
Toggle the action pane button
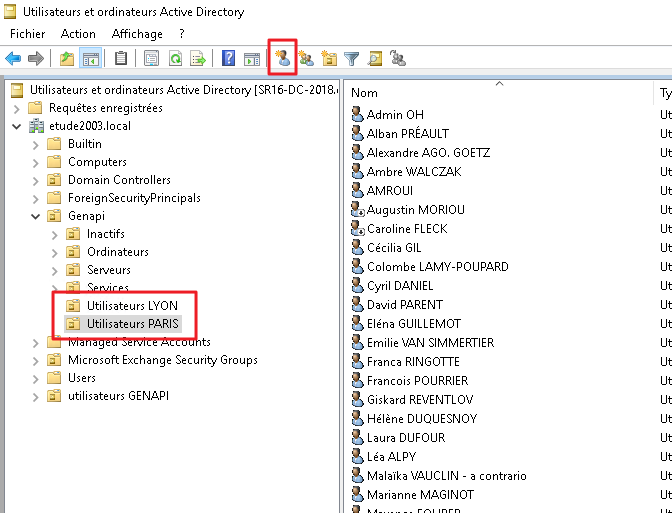(252, 58)
